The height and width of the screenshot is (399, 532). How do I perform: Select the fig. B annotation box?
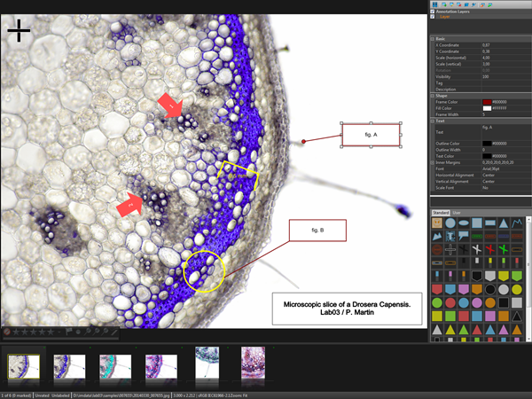[317, 231]
